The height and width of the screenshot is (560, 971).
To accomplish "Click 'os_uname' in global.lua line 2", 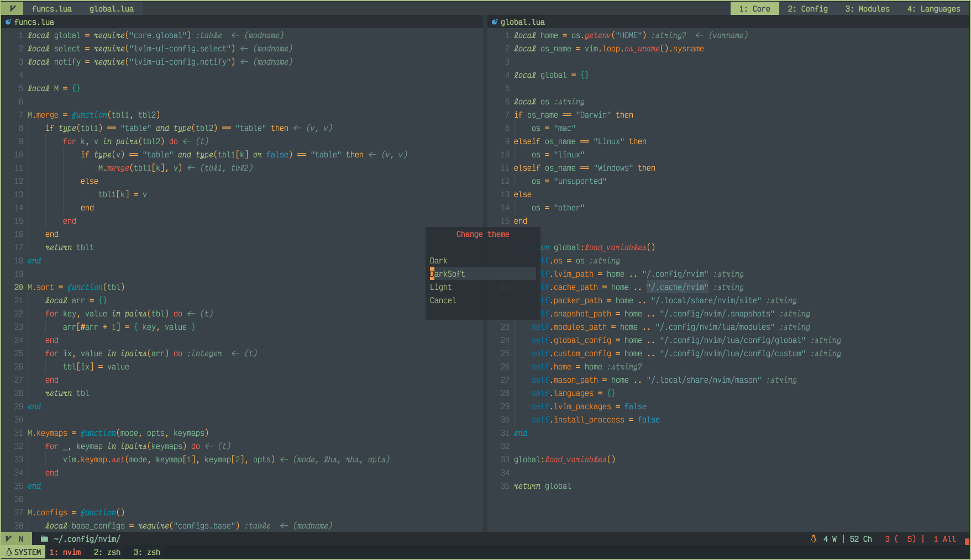I will (642, 49).
